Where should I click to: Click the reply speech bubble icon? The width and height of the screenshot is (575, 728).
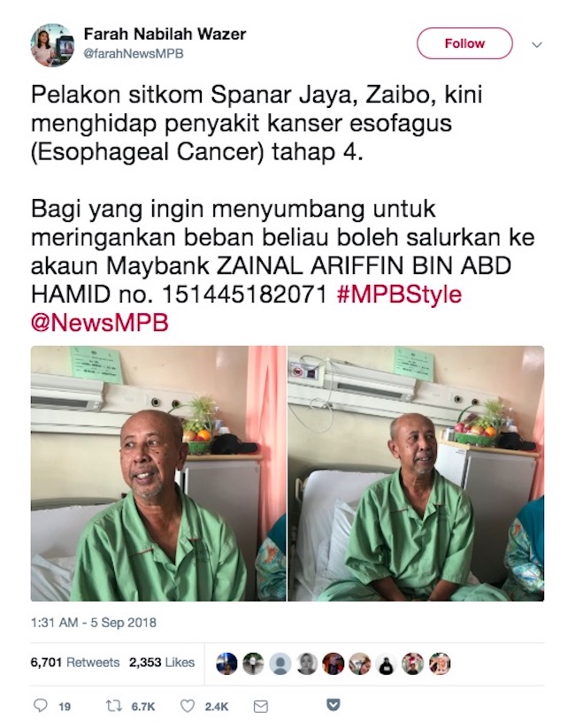(x=41, y=706)
